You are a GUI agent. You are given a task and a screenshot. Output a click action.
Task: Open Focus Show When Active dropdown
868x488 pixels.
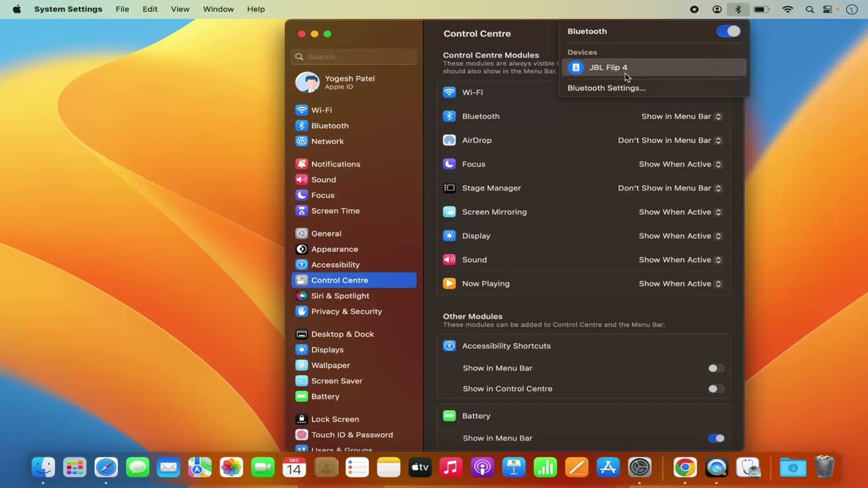tap(680, 164)
